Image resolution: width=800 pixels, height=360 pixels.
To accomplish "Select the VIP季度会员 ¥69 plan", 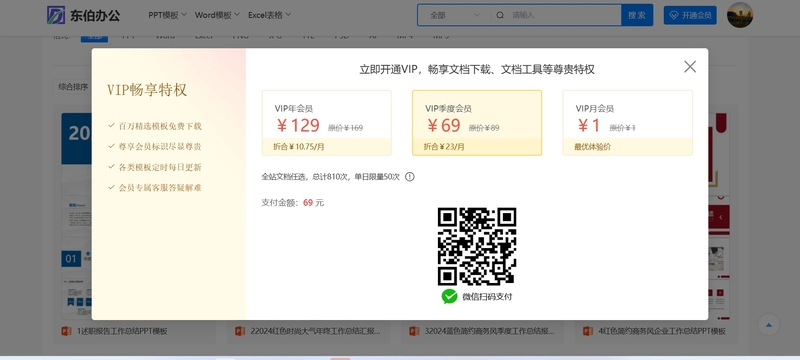I will [477, 122].
